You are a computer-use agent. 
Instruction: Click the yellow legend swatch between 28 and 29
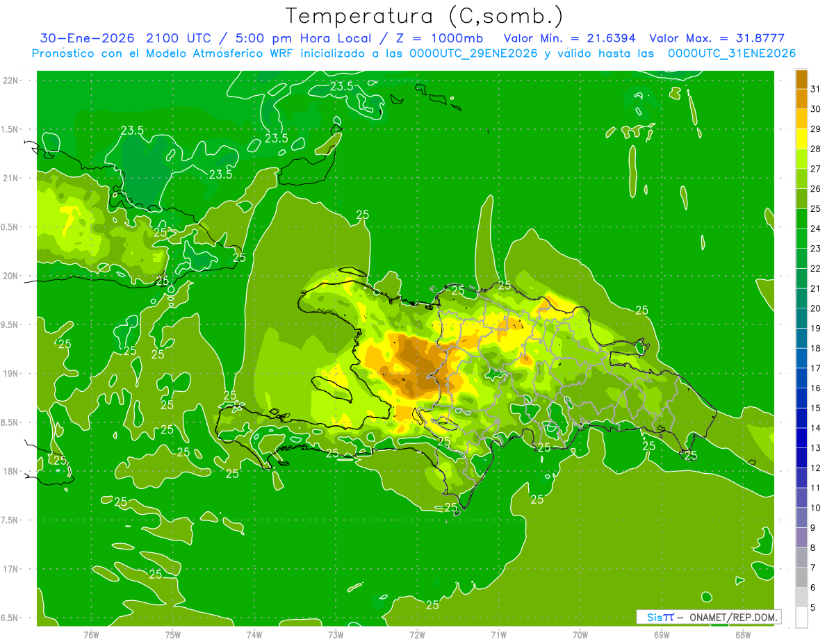click(x=801, y=139)
